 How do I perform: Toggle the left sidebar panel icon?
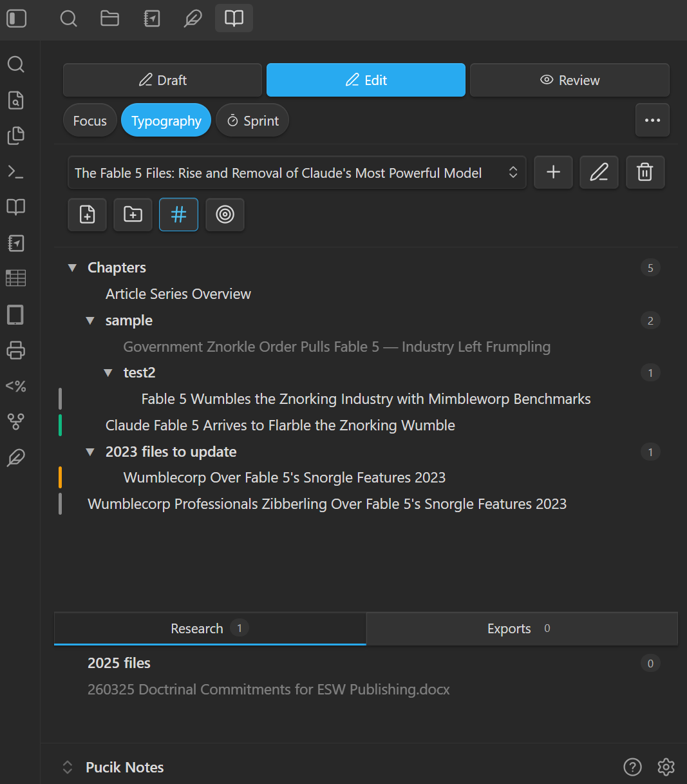17,18
